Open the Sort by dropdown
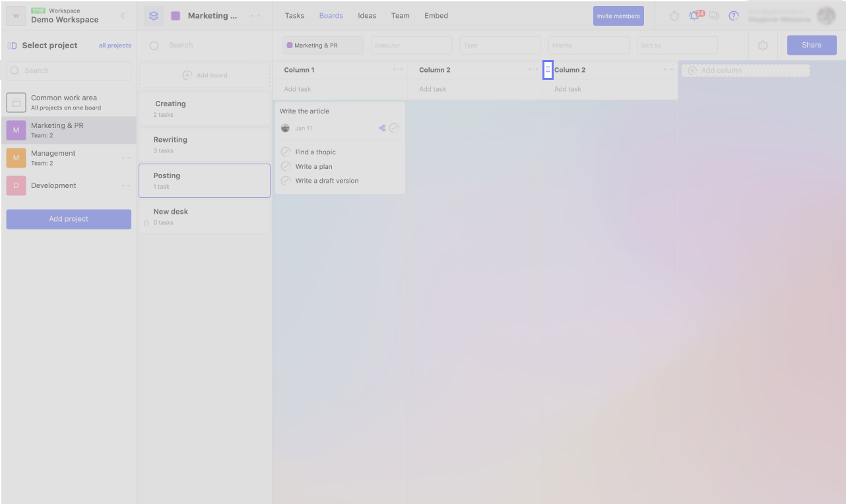This screenshot has width=846, height=504. pos(677,46)
